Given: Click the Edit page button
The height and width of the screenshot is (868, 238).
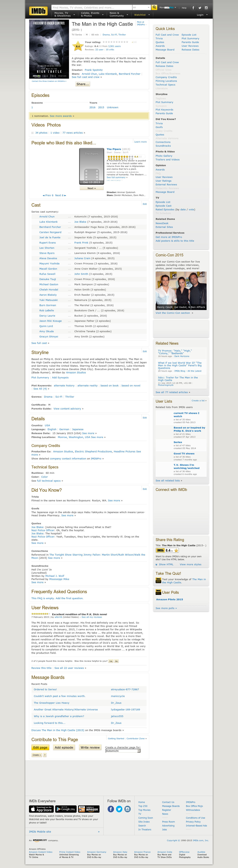Looking at the screenshot, I should click(x=40, y=747).
